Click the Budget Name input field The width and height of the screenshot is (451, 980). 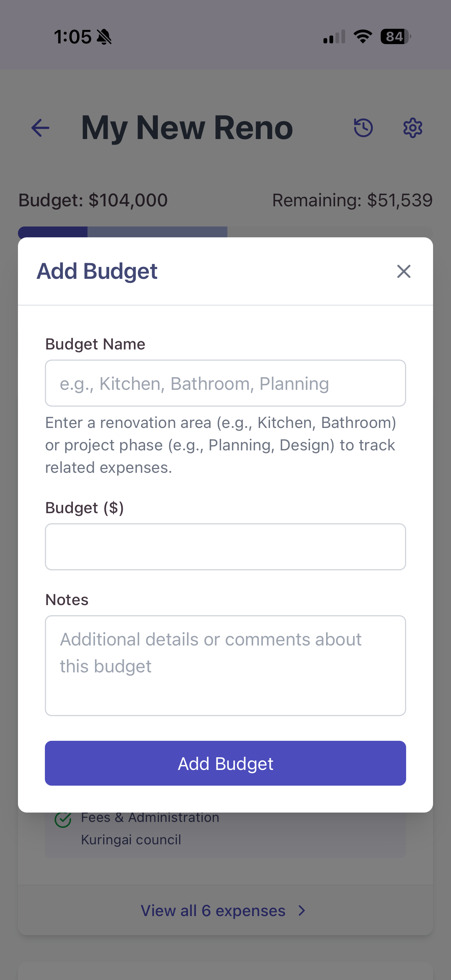point(225,383)
